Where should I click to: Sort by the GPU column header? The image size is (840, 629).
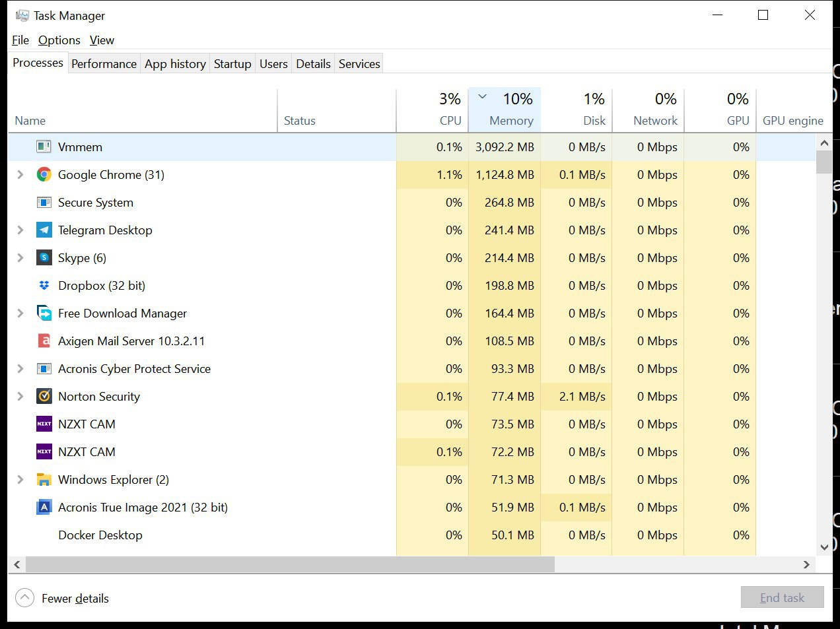click(720, 110)
